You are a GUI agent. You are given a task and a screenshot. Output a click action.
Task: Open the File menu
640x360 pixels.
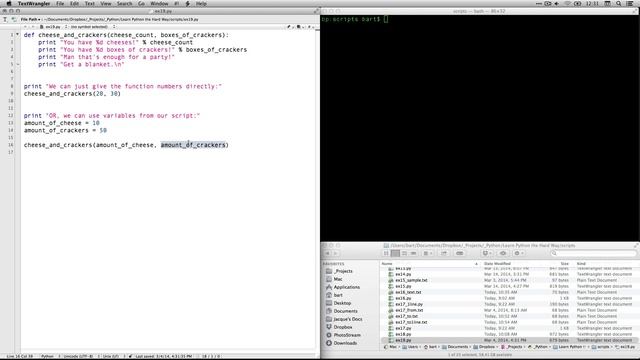(x=60, y=3)
